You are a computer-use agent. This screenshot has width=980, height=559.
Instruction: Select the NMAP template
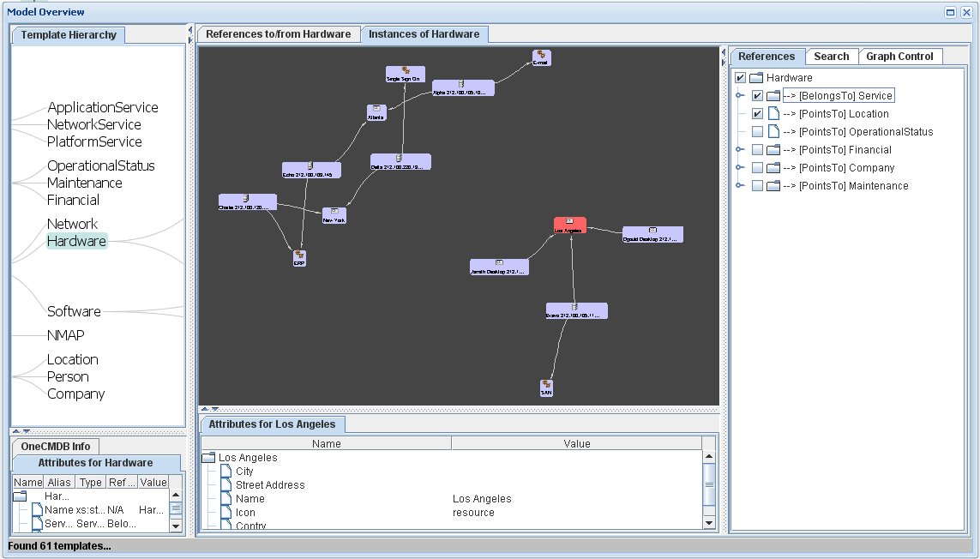(x=66, y=335)
